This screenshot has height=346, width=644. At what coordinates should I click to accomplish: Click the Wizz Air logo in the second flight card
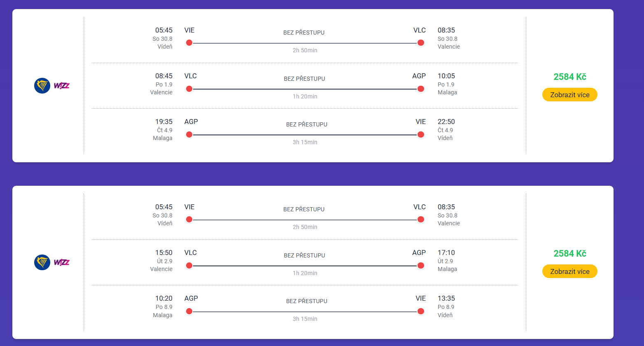[x=62, y=262]
